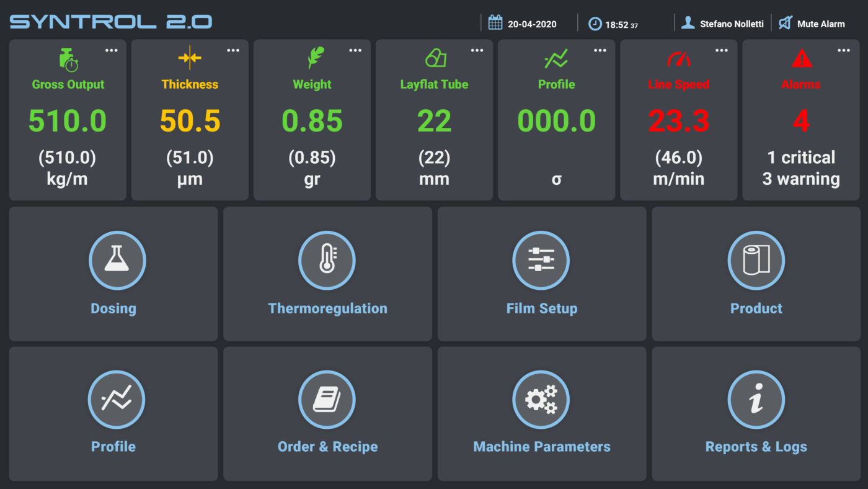Select the Product roll icon
Image resolution: width=868 pixels, height=489 pixels.
point(756,261)
